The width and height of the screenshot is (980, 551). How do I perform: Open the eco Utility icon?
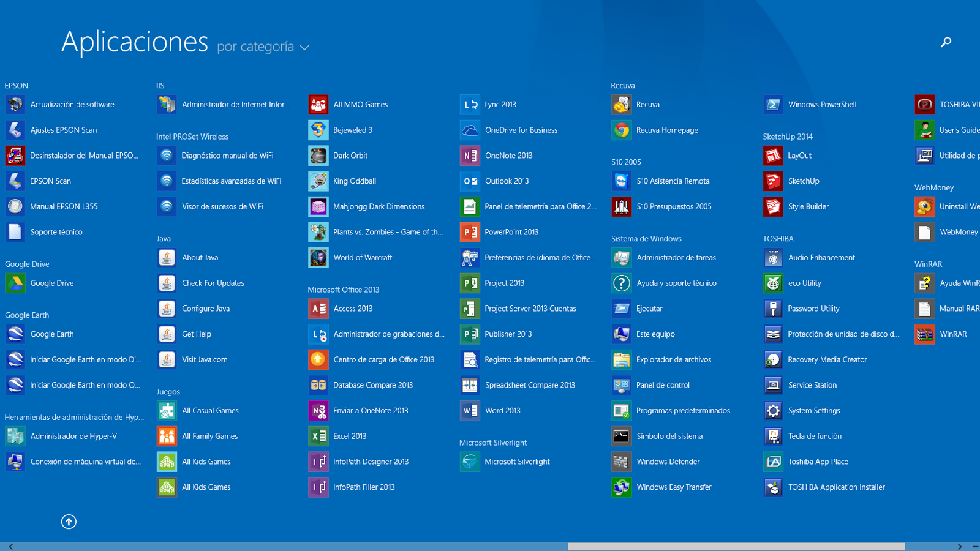(773, 283)
